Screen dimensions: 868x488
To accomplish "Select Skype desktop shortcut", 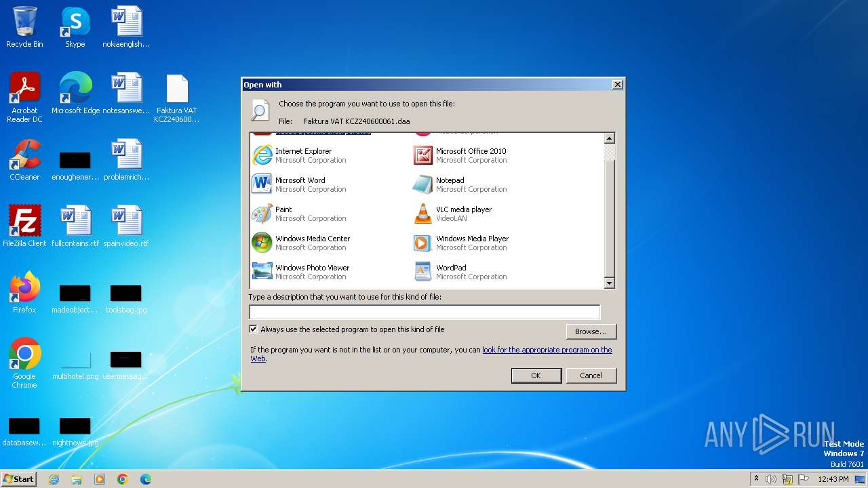I will [75, 27].
